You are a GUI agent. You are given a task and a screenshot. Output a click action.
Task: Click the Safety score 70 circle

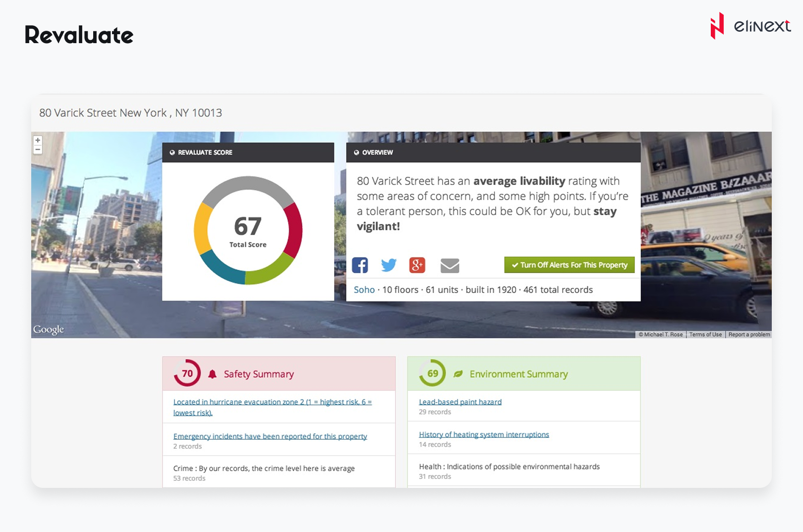pos(187,373)
